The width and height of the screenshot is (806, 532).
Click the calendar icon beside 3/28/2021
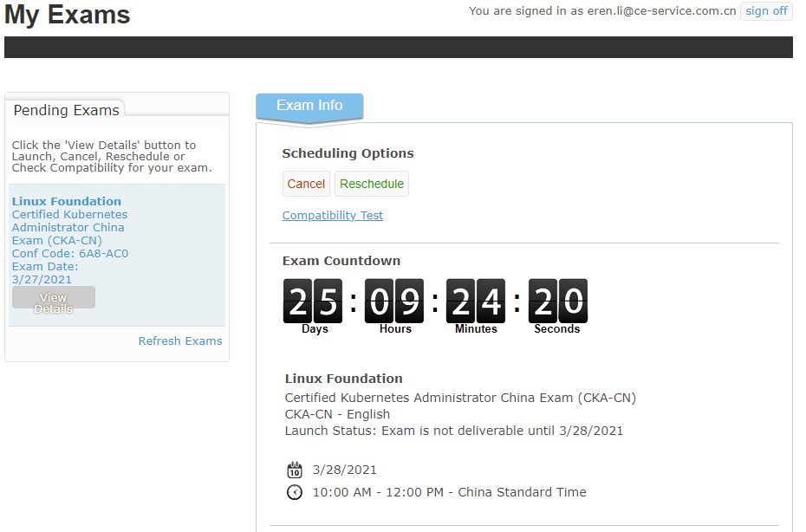(295, 470)
